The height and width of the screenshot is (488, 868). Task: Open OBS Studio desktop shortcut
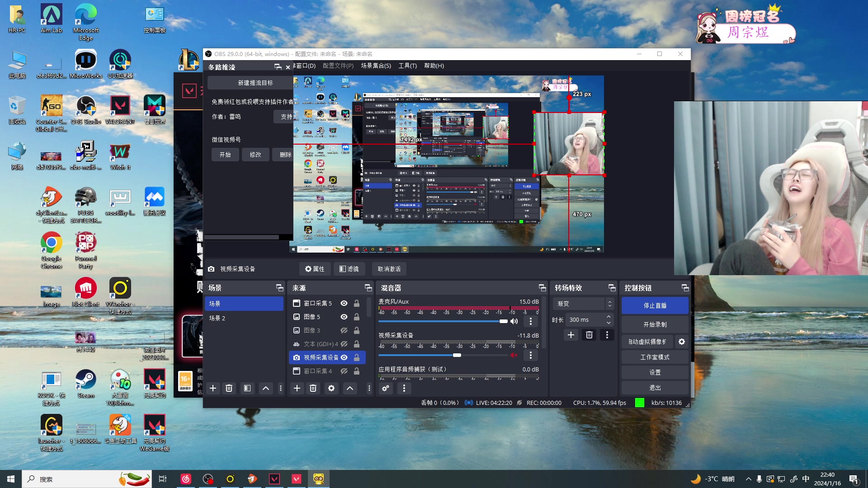pyautogui.click(x=86, y=110)
